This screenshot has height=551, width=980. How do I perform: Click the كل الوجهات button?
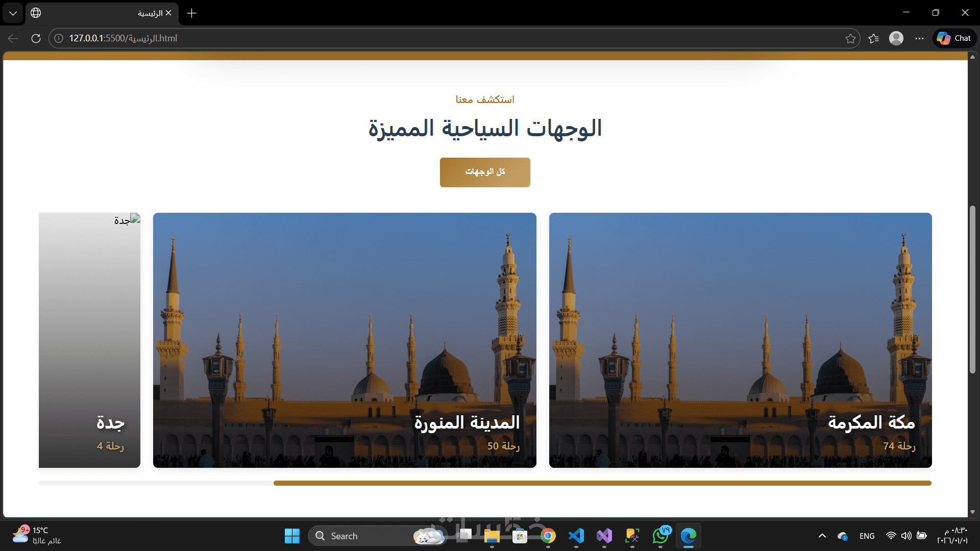coord(485,172)
